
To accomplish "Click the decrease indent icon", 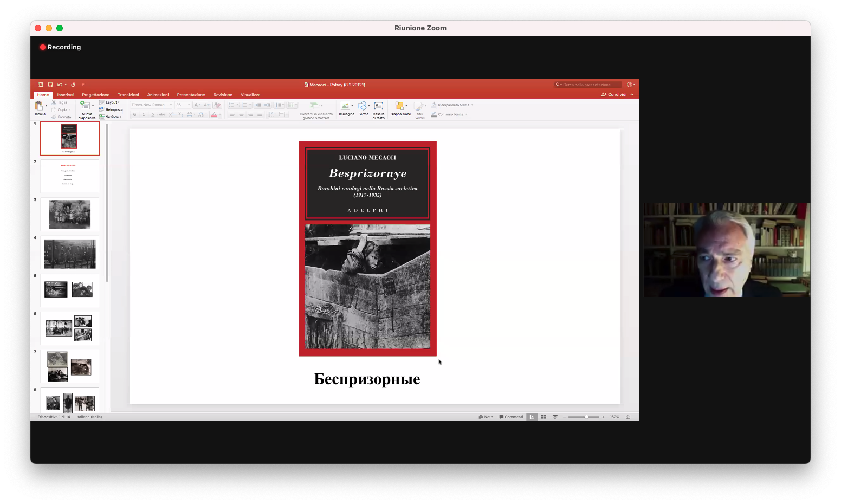I will pos(258,105).
